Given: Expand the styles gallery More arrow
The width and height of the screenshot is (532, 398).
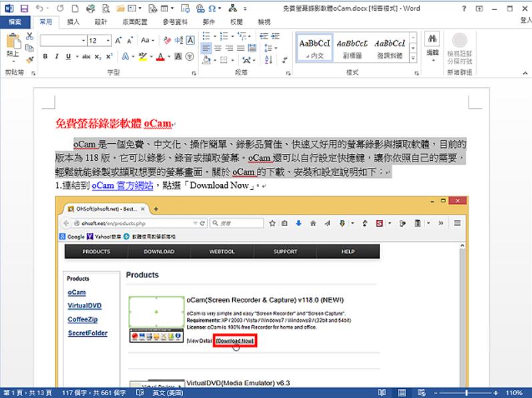Looking at the screenshot, I should point(413,58).
